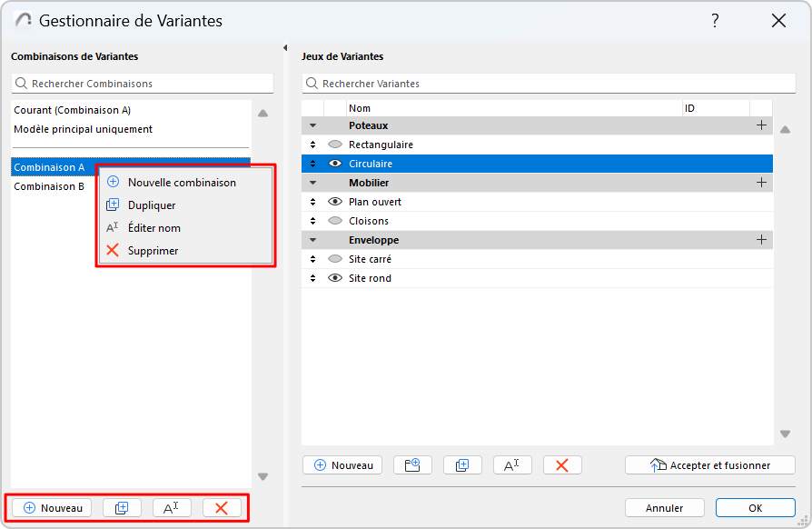The height and width of the screenshot is (529, 812).
Task: Focus the Rechercher Variantes search field
Action: (x=546, y=84)
